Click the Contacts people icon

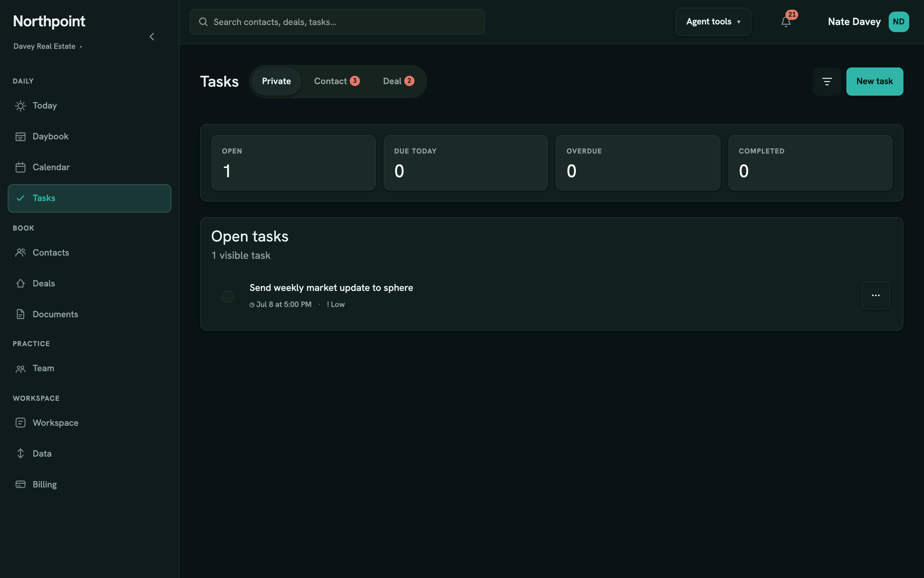point(21,253)
